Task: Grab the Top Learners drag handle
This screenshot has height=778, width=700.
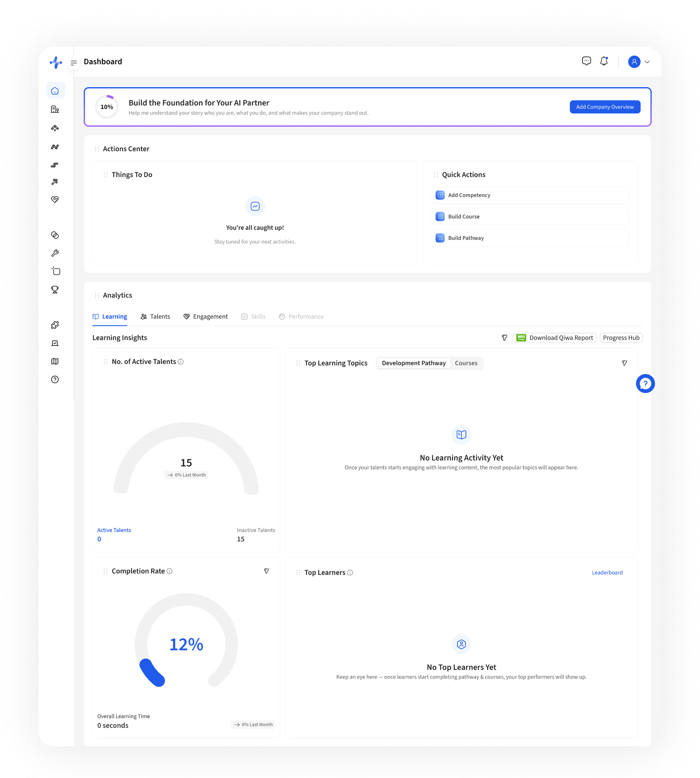Action: tap(298, 573)
